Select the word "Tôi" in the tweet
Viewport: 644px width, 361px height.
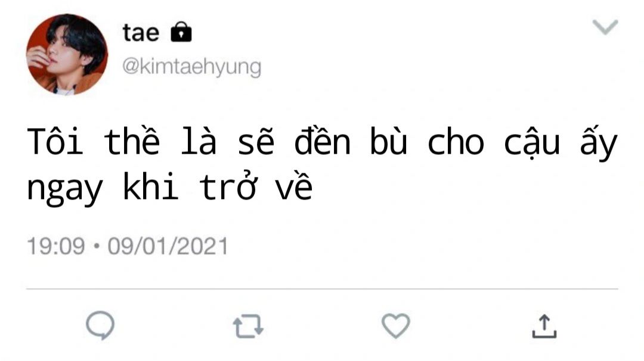pyautogui.click(x=55, y=142)
